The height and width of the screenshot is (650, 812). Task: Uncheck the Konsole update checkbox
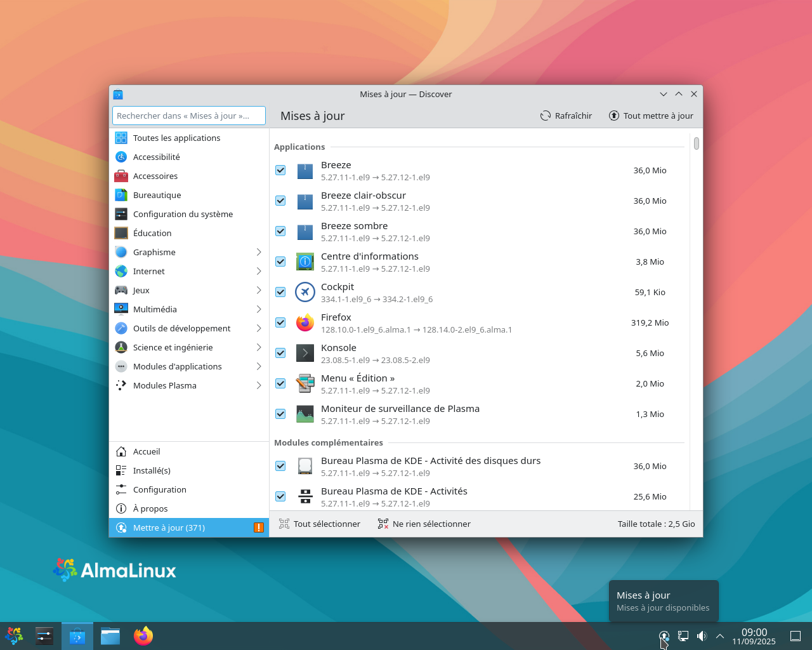tap(280, 353)
